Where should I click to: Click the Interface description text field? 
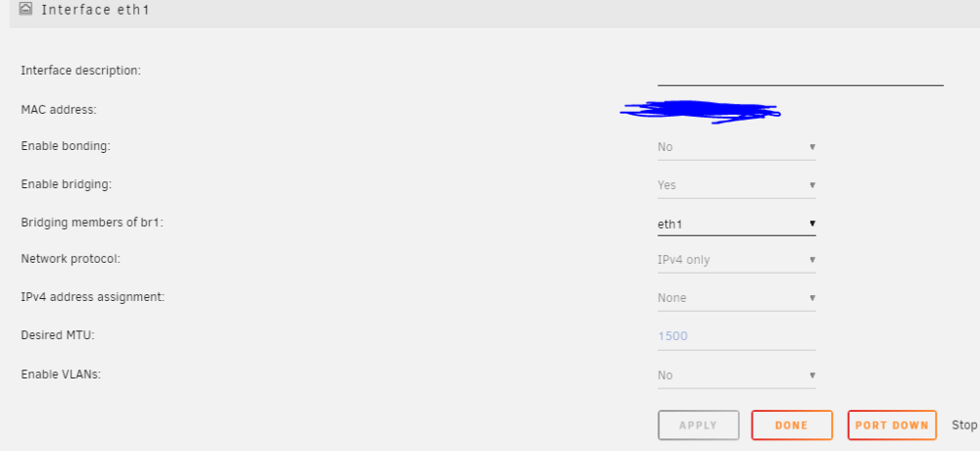click(800, 74)
